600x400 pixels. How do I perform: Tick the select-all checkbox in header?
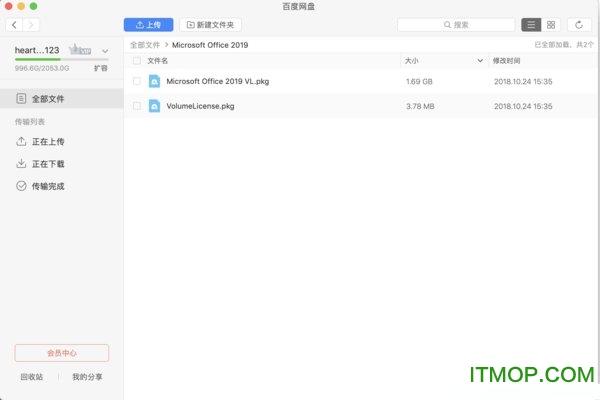click(137, 61)
